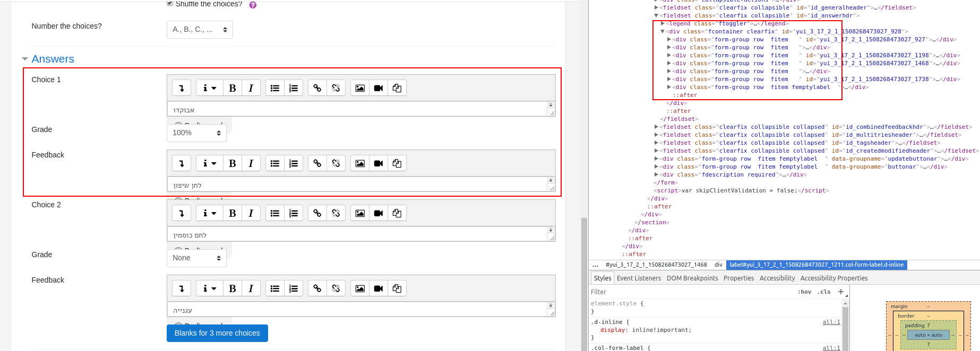Switch to Styles tab
The height and width of the screenshot is (351, 980).
point(603,278)
